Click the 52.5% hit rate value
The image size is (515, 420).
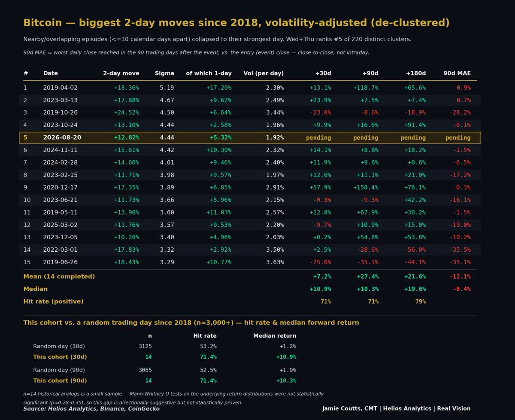point(208,370)
